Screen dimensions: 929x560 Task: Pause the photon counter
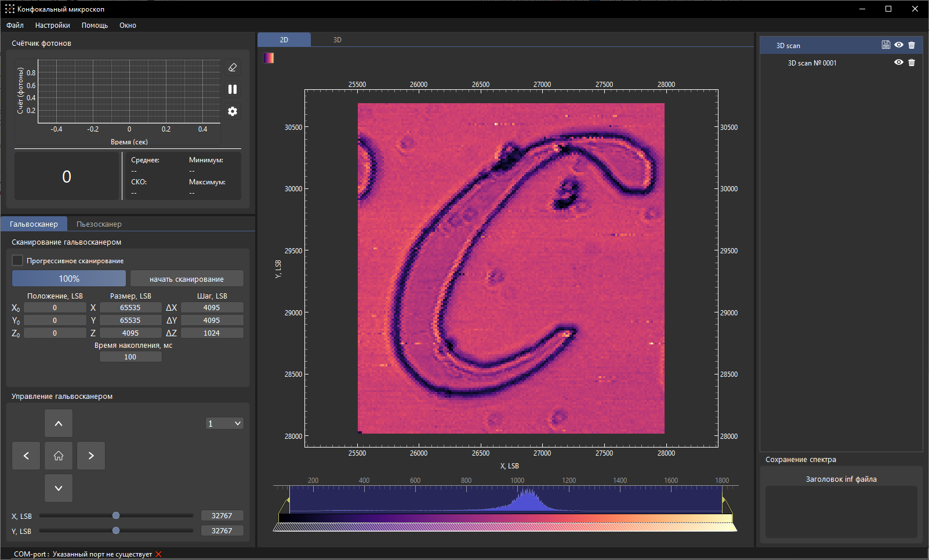(x=233, y=89)
